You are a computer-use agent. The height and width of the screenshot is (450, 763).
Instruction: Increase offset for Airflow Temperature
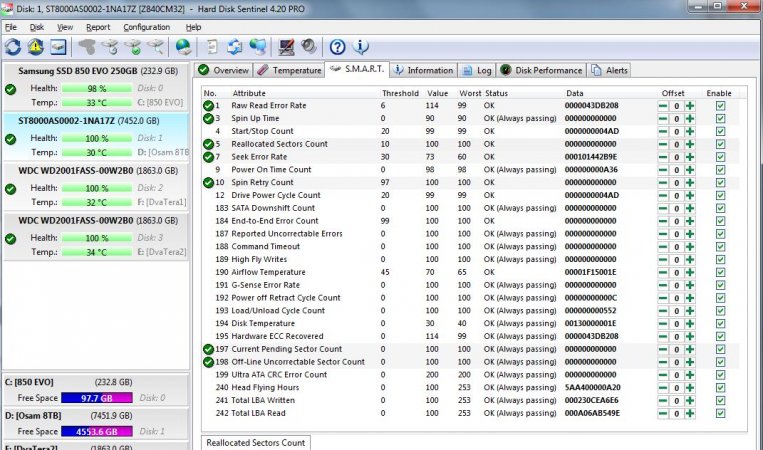[690, 272]
